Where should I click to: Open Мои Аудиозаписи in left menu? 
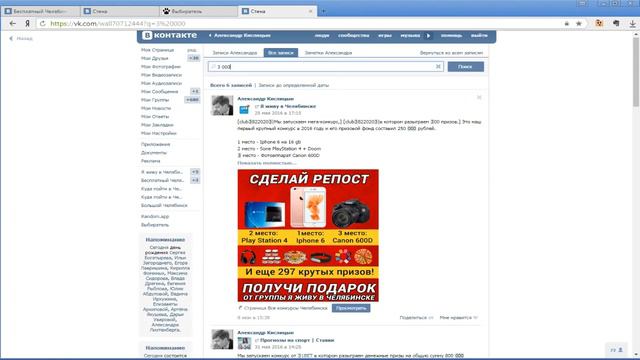click(x=162, y=83)
